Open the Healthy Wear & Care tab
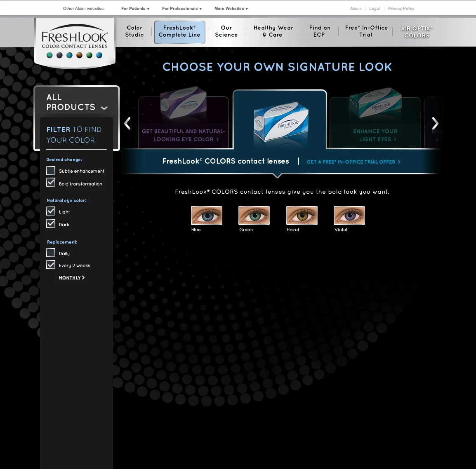 (x=273, y=31)
